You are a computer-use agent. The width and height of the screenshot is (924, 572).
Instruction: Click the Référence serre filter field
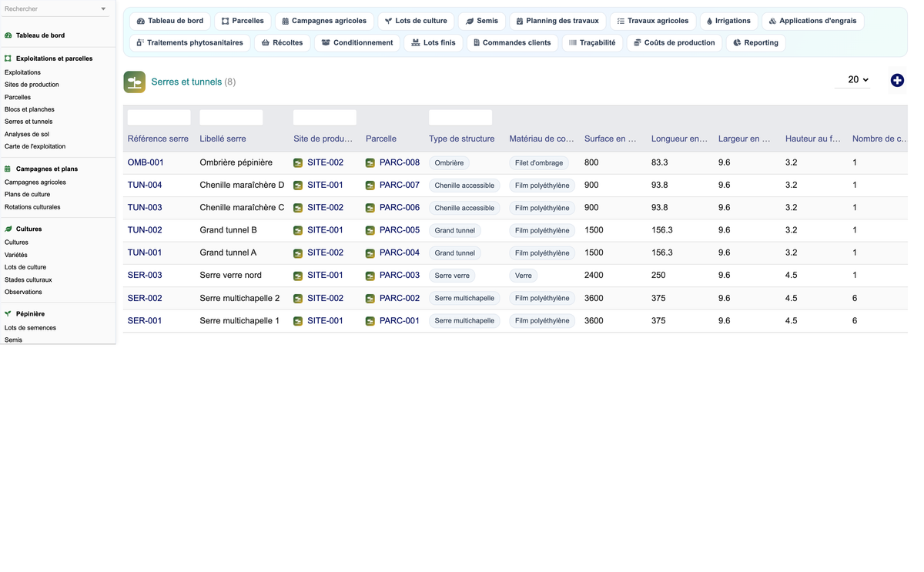coord(159,118)
